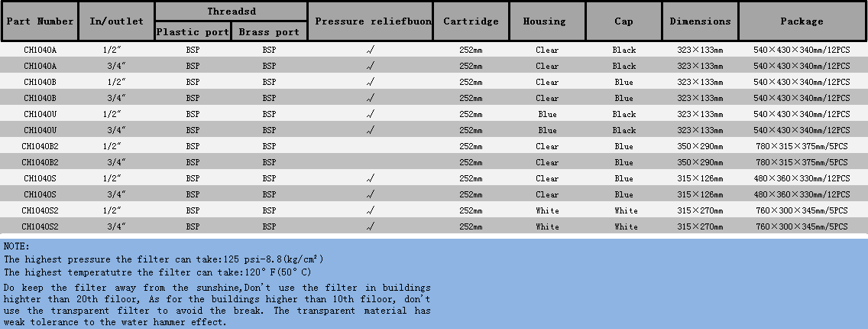Click the Package column header
868x329 pixels.
coord(802,21)
